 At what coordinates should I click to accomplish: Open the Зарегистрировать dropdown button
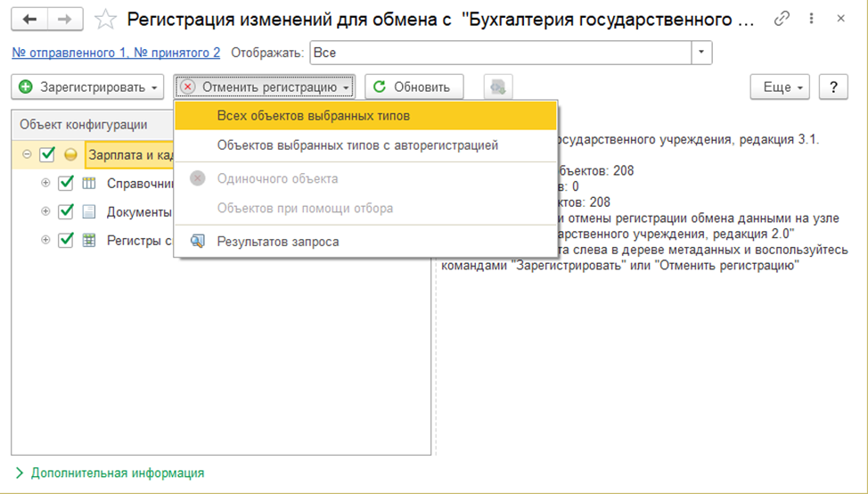[87, 87]
